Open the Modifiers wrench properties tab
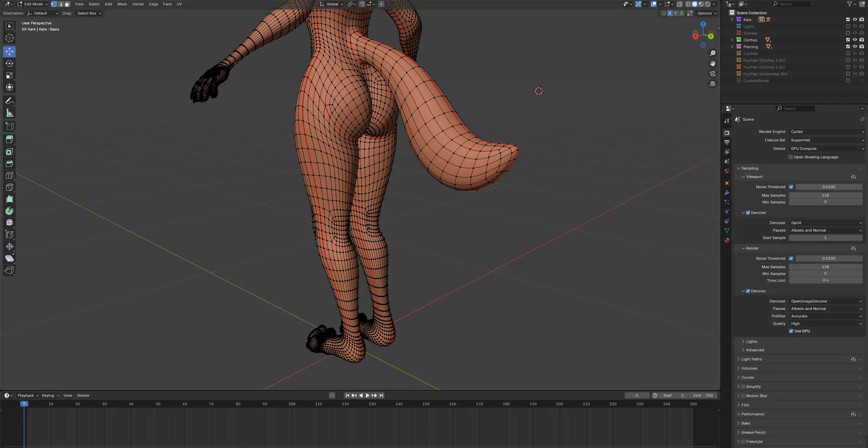This screenshot has width=868, height=448. (x=727, y=193)
